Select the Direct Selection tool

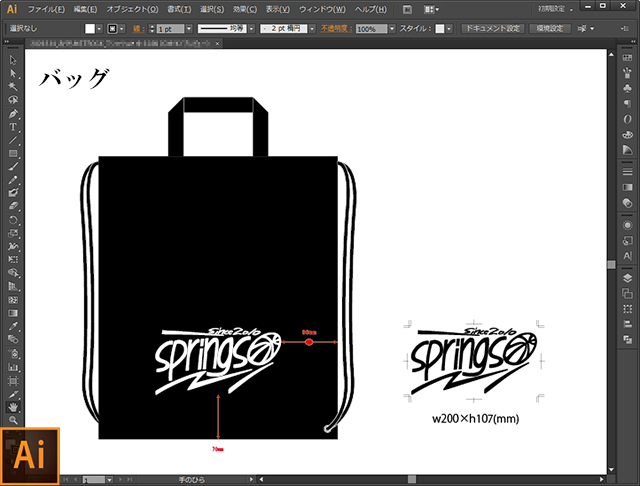(13, 73)
